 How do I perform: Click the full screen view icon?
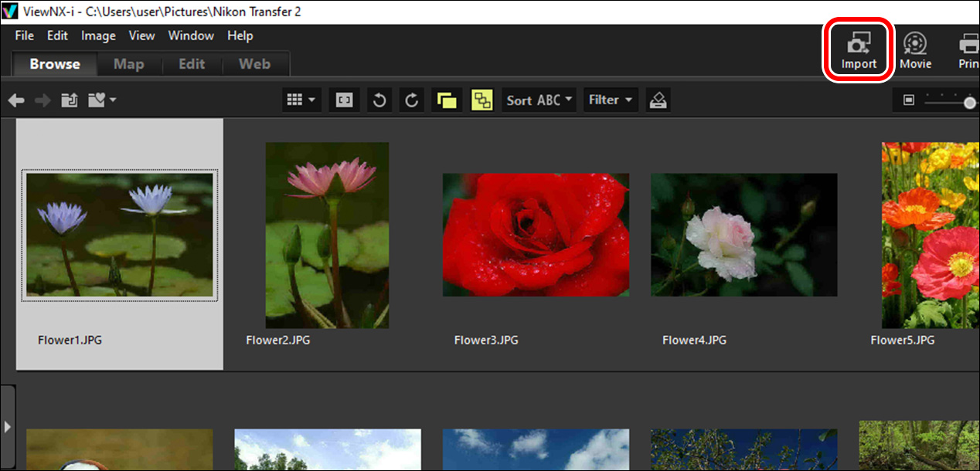pyautogui.click(x=344, y=100)
